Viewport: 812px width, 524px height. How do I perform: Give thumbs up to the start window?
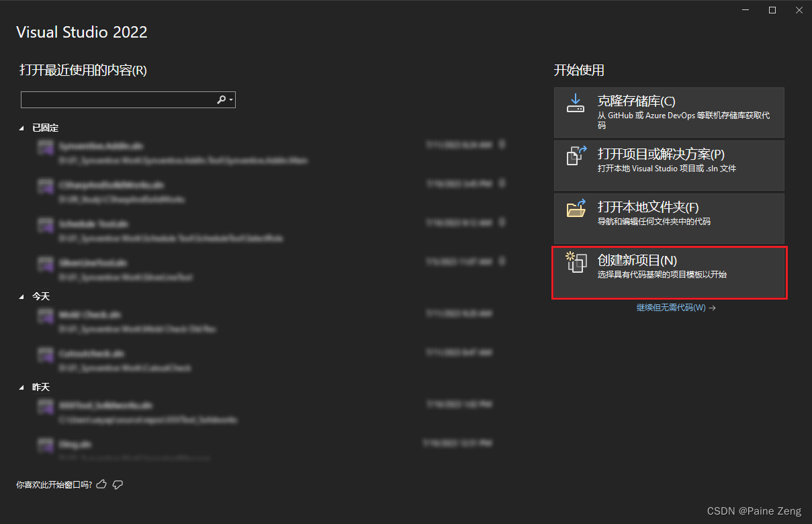tap(101, 484)
